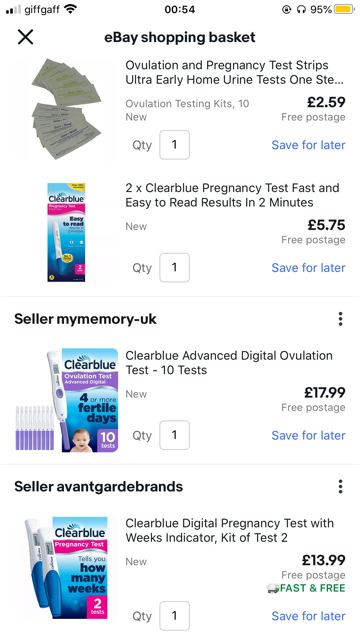This screenshot has height=640, width=360.
Task: Save the £5.75 Clearblue test for later
Action: [x=309, y=268]
